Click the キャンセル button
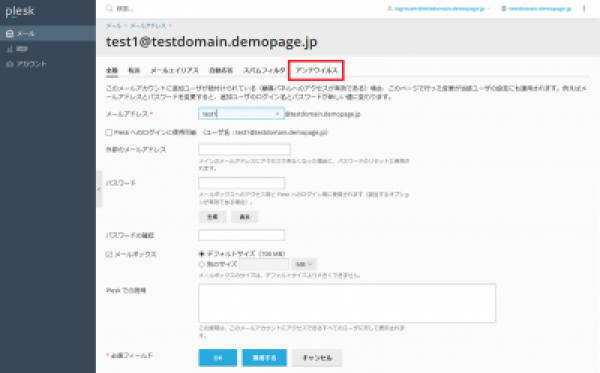The image size is (600, 373). tap(317, 358)
